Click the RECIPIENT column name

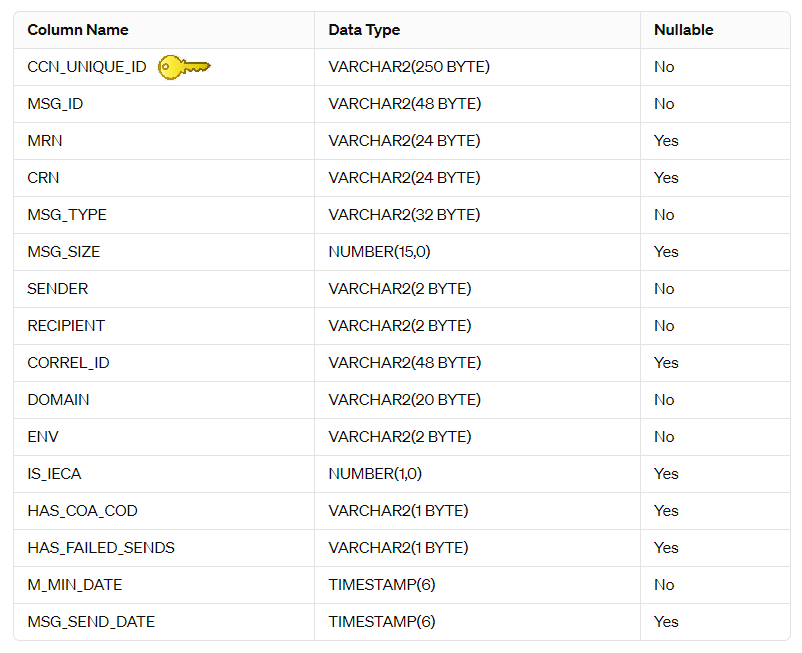(x=66, y=326)
